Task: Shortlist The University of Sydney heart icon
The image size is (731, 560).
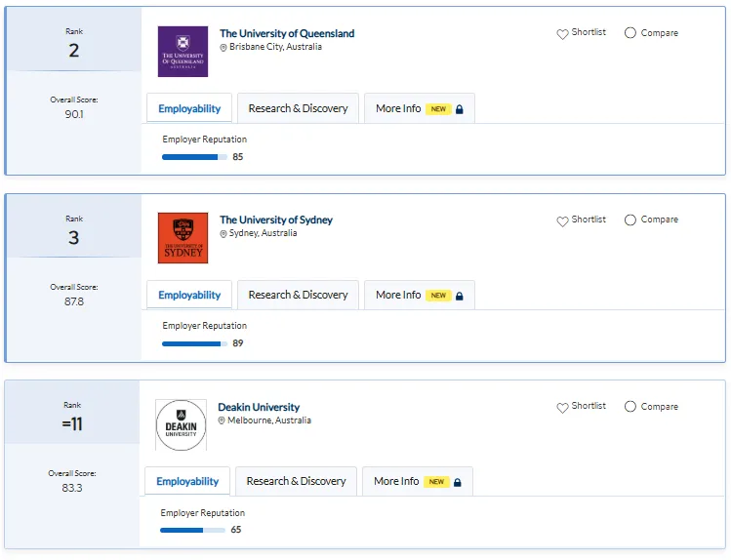Action: coord(563,221)
